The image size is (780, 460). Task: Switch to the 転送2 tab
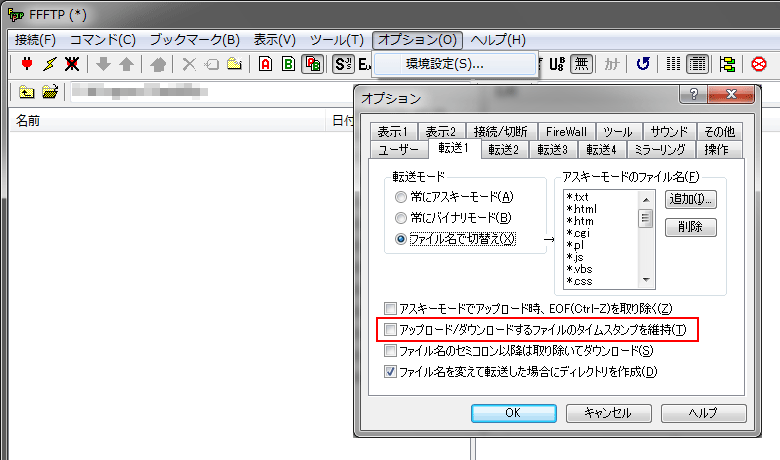click(x=503, y=150)
